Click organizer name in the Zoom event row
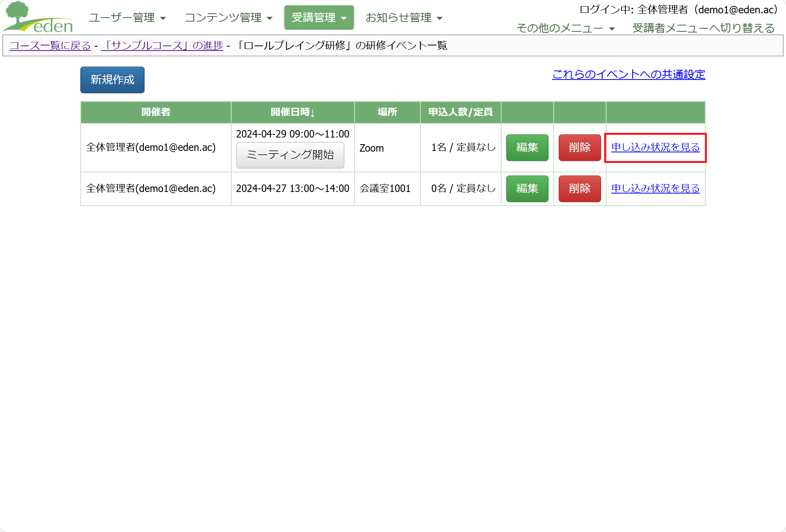The height and width of the screenshot is (532, 786). tap(151, 148)
